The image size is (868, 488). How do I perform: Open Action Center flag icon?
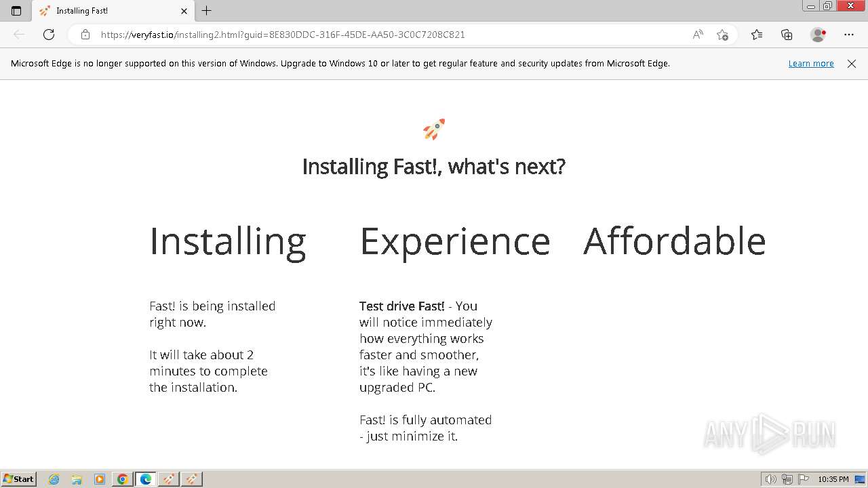pyautogui.click(x=804, y=479)
